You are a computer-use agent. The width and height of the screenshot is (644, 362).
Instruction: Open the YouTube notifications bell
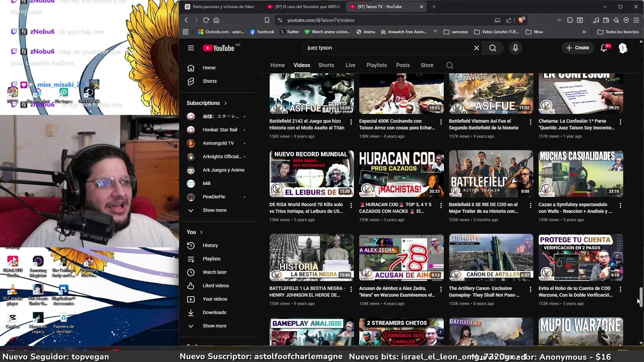pos(604,48)
